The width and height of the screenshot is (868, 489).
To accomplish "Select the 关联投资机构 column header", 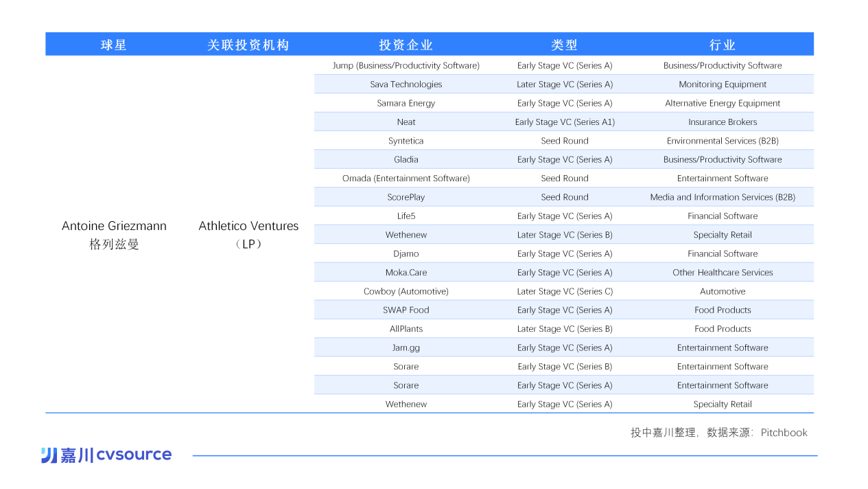I will [248, 45].
